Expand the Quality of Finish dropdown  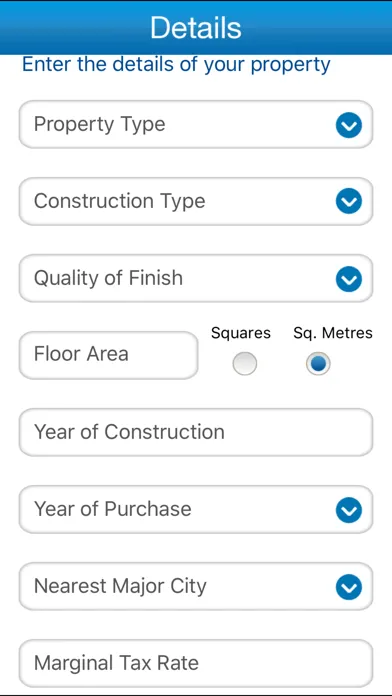tap(196, 278)
